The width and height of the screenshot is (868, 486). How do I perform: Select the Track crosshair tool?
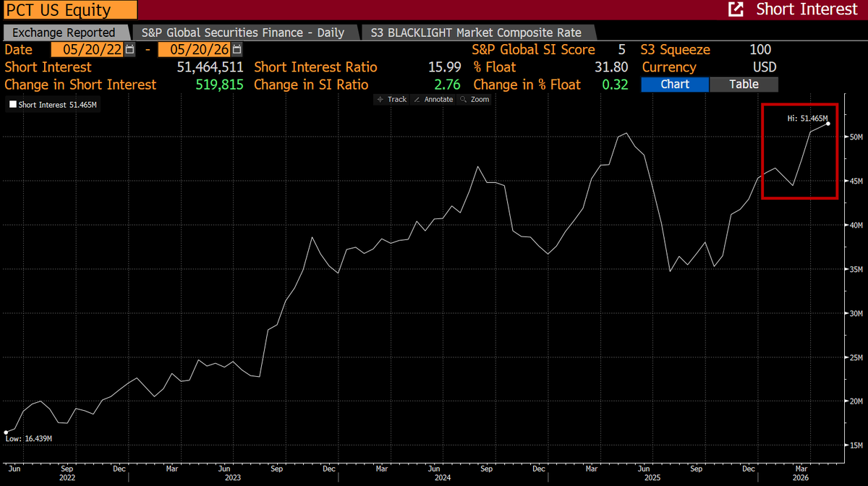392,99
